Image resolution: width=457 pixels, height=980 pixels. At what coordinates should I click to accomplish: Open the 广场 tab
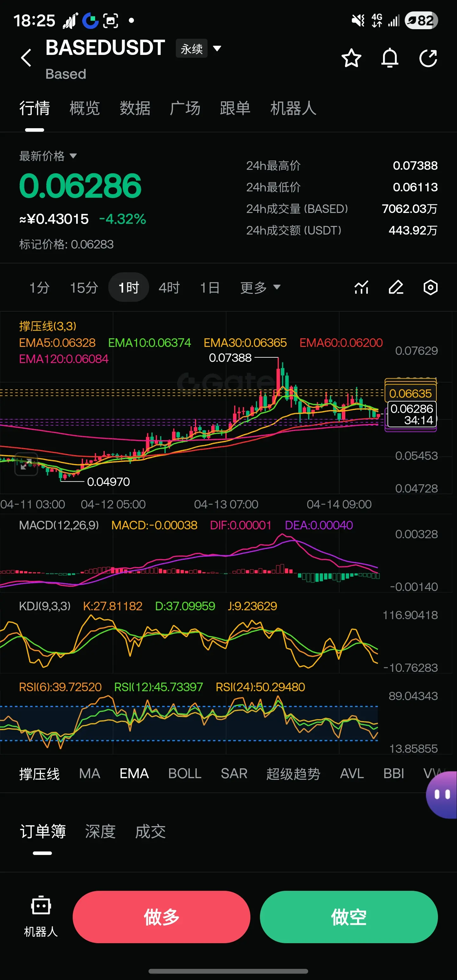185,109
